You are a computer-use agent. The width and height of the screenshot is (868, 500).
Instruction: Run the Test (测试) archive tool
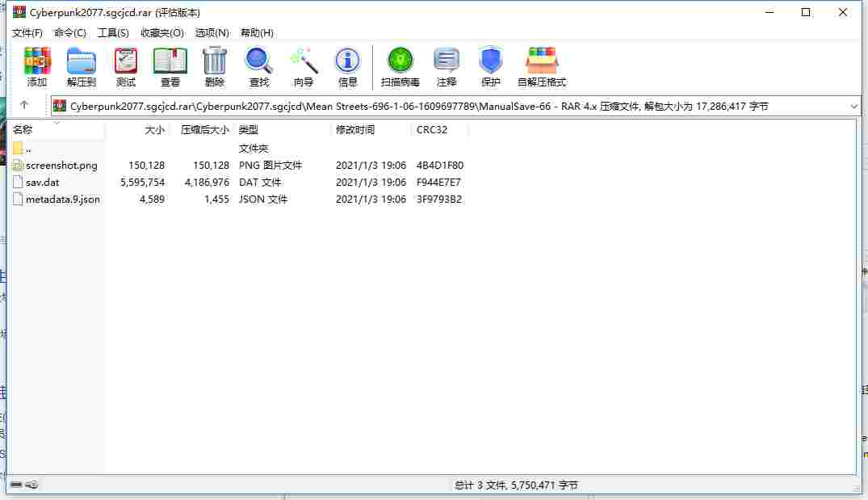[x=126, y=61]
